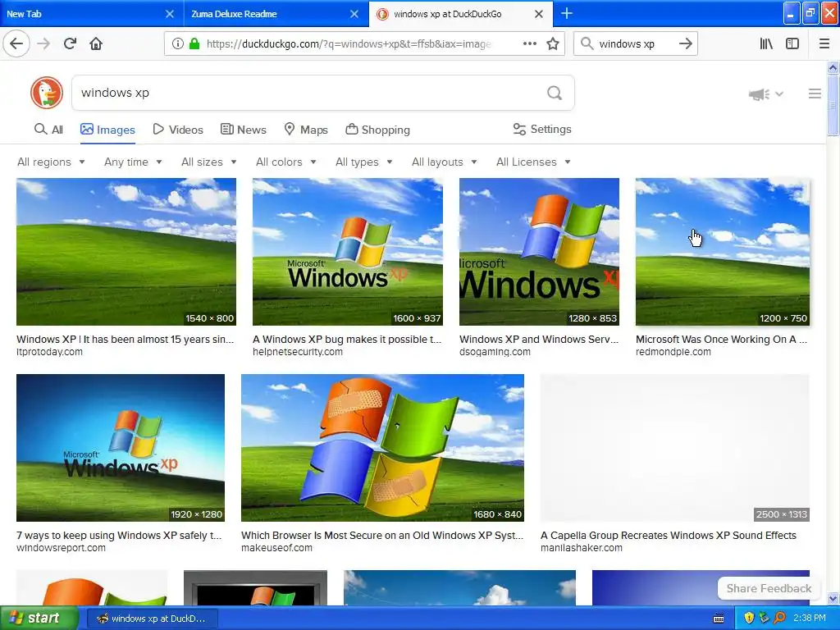840x630 pixels.
Task: Open the blank 2500 × 1313 thumbnail
Action: (x=675, y=448)
